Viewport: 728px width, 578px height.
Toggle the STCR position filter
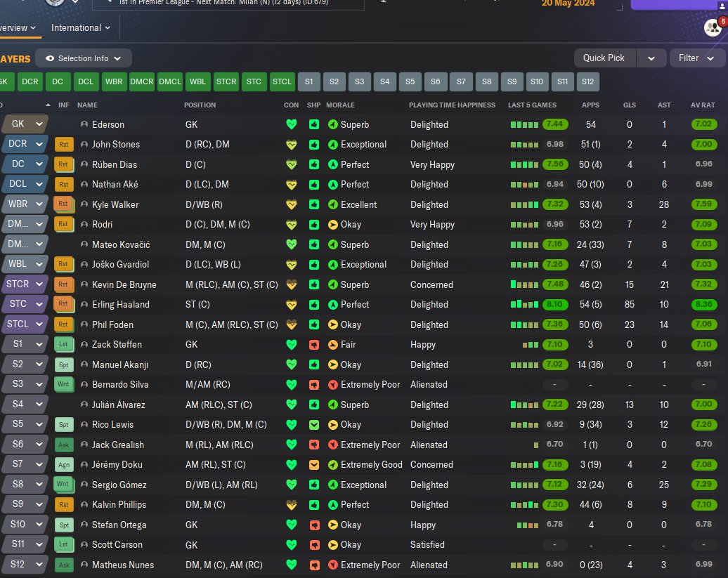point(226,81)
